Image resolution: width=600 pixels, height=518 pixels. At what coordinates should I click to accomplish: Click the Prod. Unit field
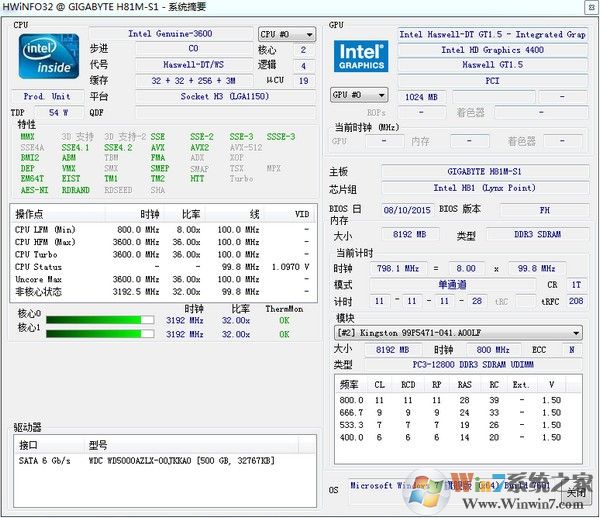point(47,96)
